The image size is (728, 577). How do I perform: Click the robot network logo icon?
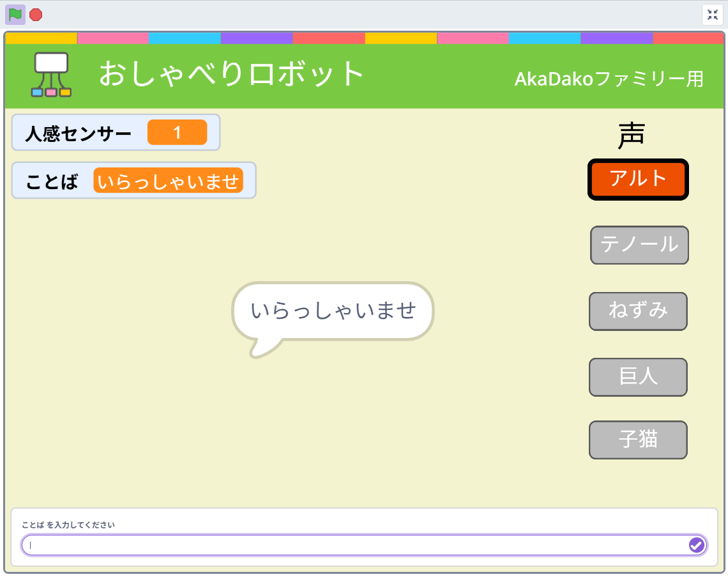pyautogui.click(x=51, y=75)
